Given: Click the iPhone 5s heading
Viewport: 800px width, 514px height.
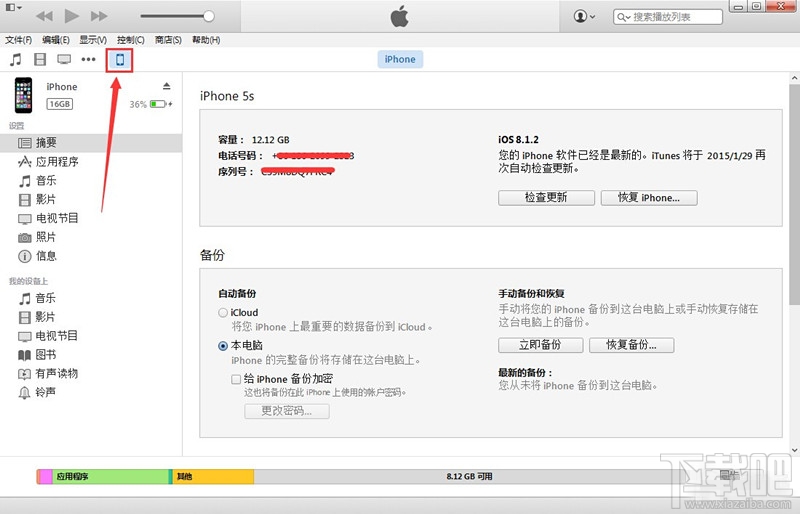Looking at the screenshot, I should [227, 96].
